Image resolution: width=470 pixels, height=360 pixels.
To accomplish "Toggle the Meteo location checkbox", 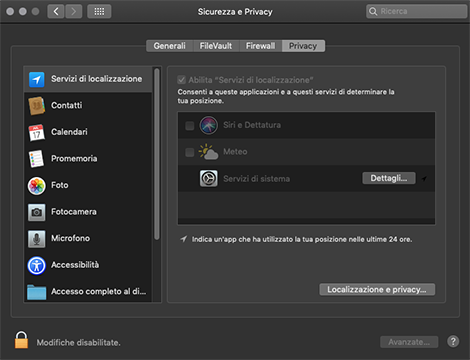I will 190,152.
